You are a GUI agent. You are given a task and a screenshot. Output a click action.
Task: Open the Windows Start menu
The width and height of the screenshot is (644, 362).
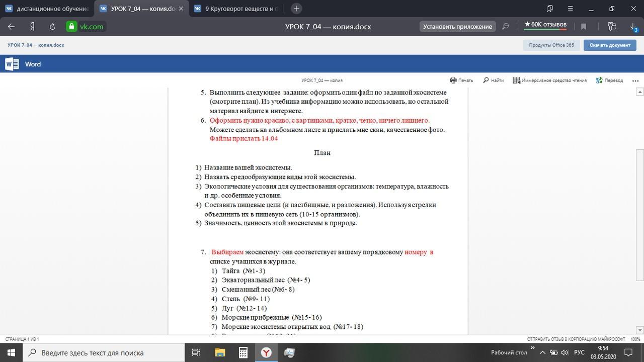tap(11, 352)
